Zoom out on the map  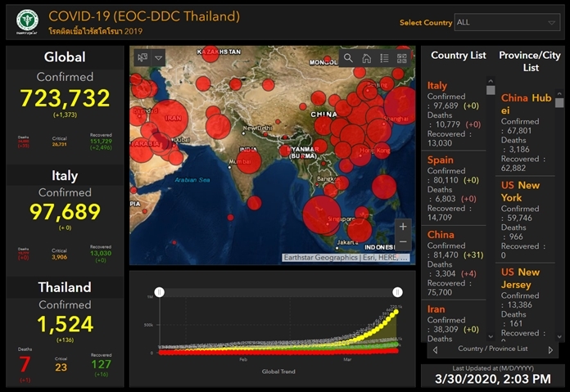[402, 242]
